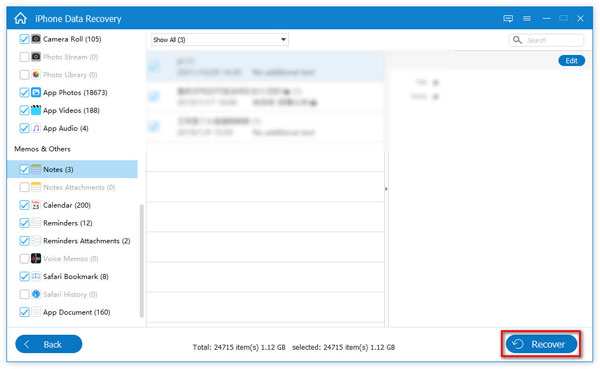Uncheck the Calendar checkbox

[24, 205]
